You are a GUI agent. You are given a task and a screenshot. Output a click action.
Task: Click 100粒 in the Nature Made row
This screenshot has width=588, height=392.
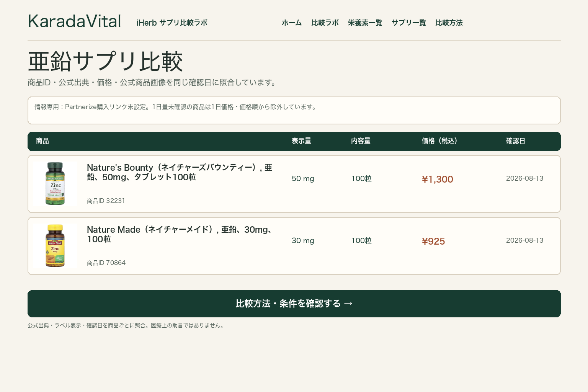[361, 241]
